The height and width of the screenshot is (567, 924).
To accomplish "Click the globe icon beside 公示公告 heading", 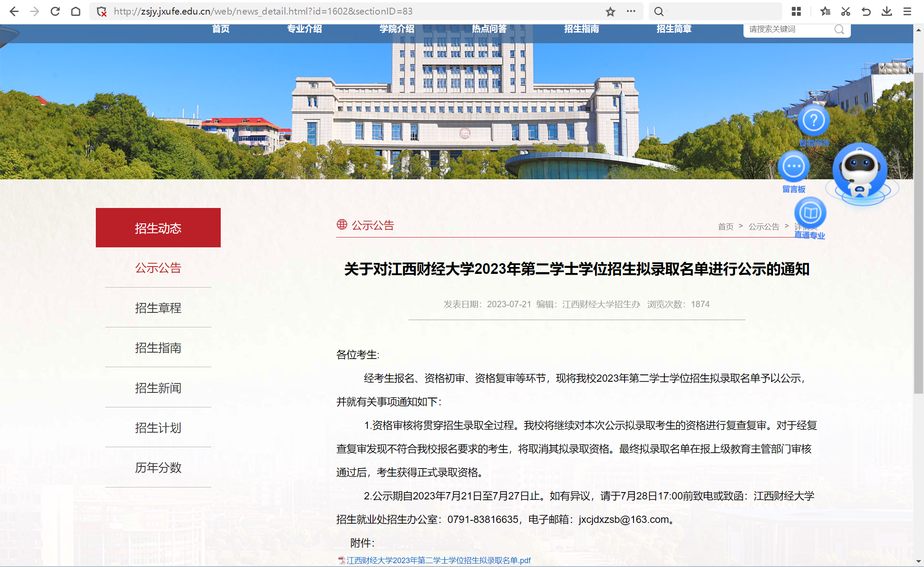I will click(x=341, y=225).
